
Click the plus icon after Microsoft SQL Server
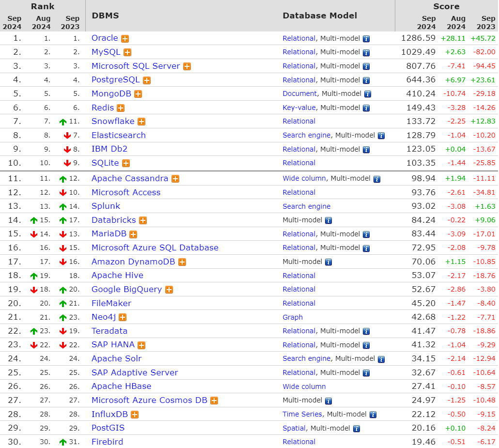[x=187, y=66]
